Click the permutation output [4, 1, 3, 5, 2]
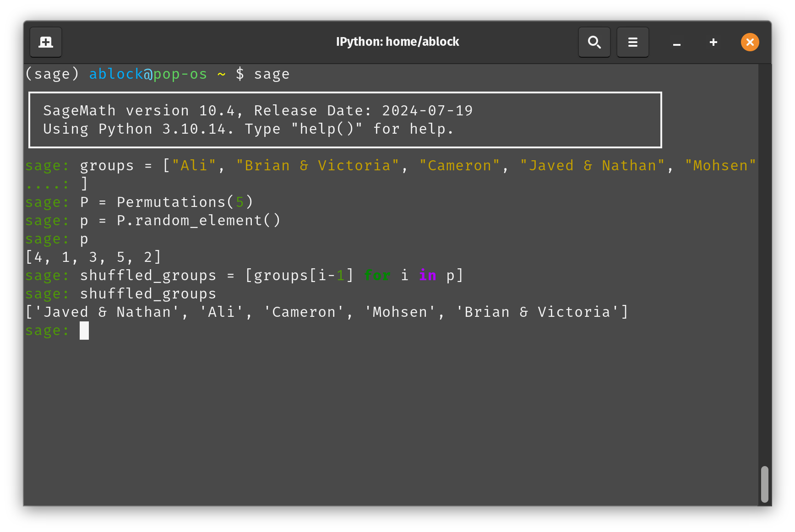 pyautogui.click(x=93, y=257)
